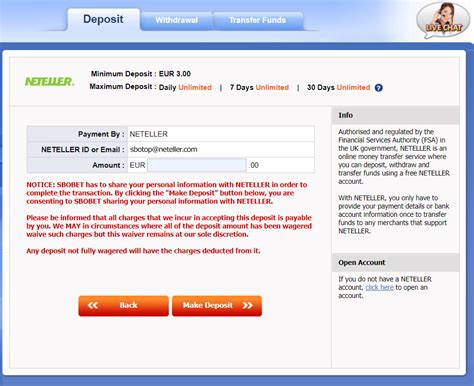Click the 'NETELLER ID or Email :' label
474x386 pixels.
tap(83, 150)
